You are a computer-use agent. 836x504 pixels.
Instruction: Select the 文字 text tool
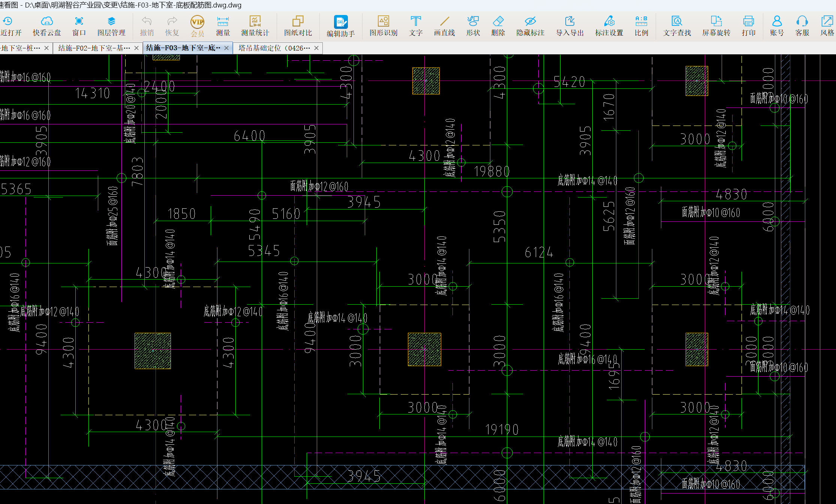coord(416,26)
